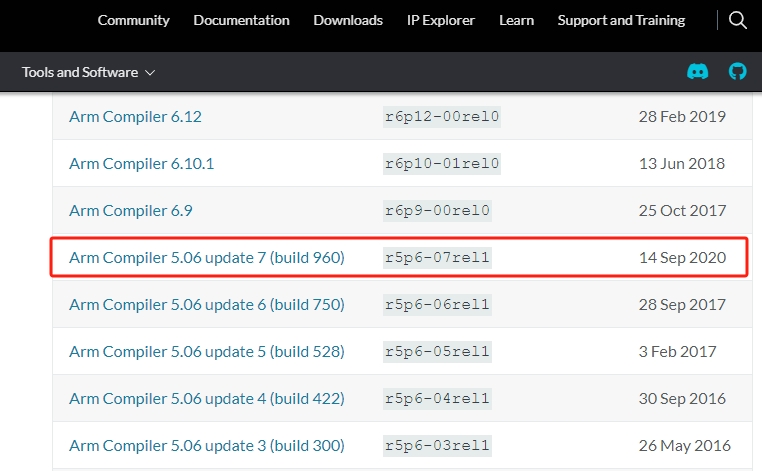Click the Arm Compiler 6.10.1 link
Image resolution: width=762 pixels, height=471 pixels.
coord(141,163)
